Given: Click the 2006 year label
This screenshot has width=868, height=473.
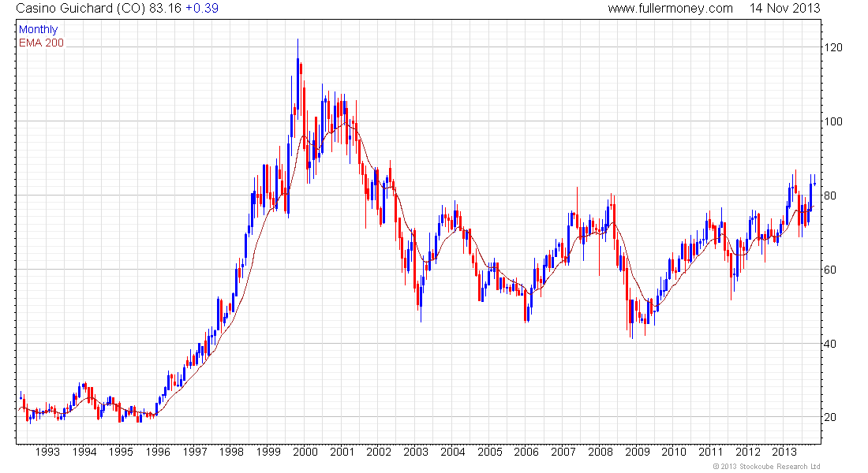Looking at the screenshot, I should pyautogui.click(x=526, y=452).
